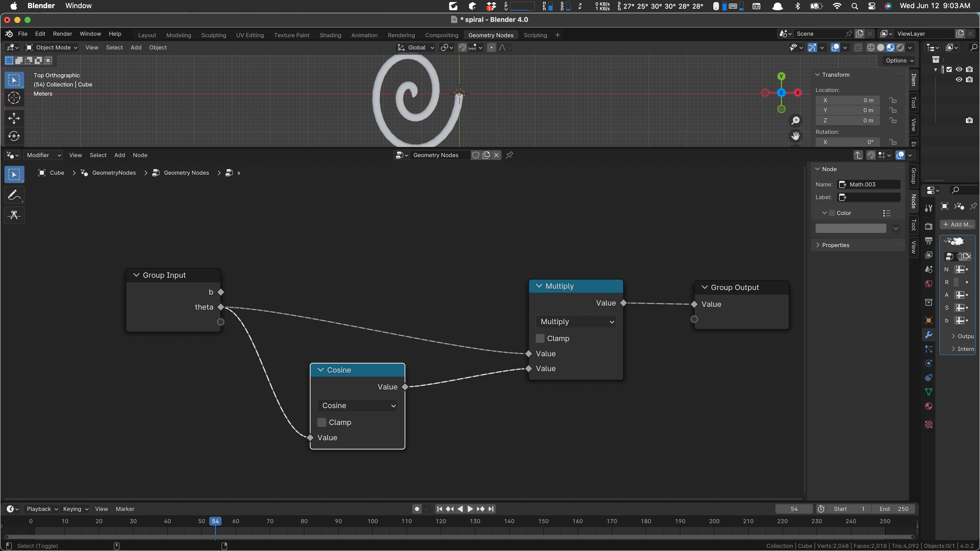Screen dimensions: 980x551
Task: Open the Object Data properties tab
Action: [x=928, y=392]
